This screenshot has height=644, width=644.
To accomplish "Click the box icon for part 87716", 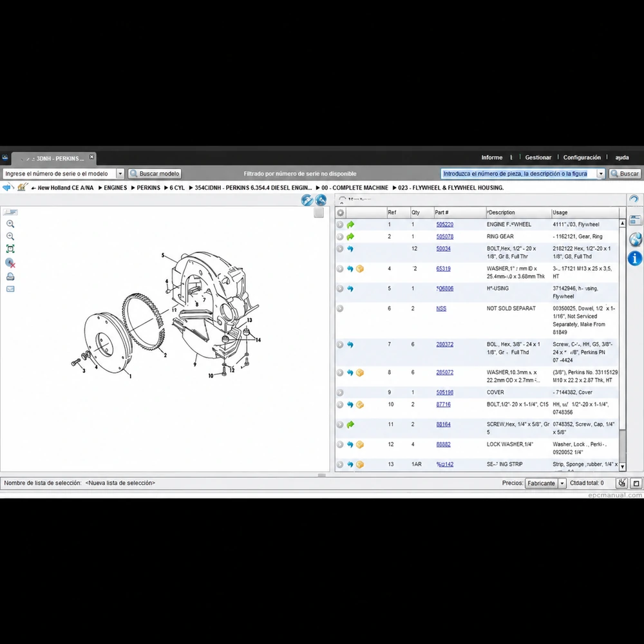I will click(x=360, y=404).
